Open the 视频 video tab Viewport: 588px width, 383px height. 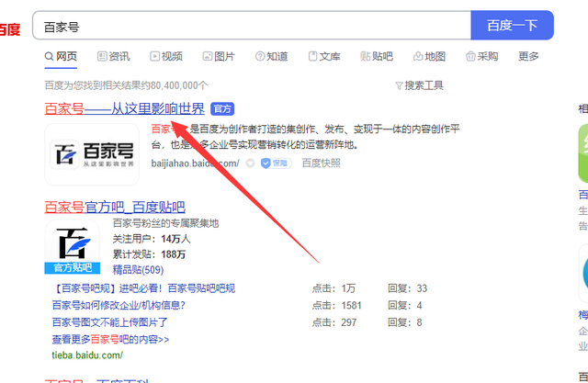pos(165,57)
